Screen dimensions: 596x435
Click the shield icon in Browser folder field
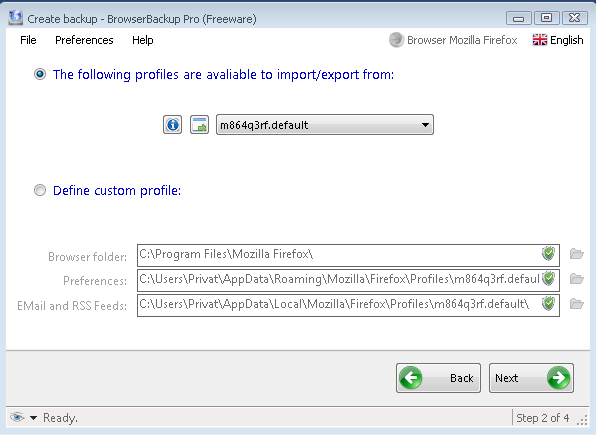548,253
